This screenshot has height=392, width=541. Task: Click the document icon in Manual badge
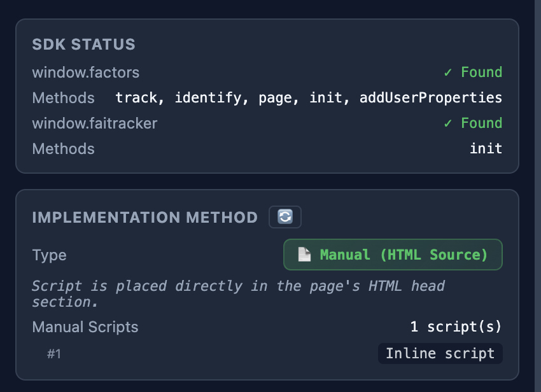305,255
